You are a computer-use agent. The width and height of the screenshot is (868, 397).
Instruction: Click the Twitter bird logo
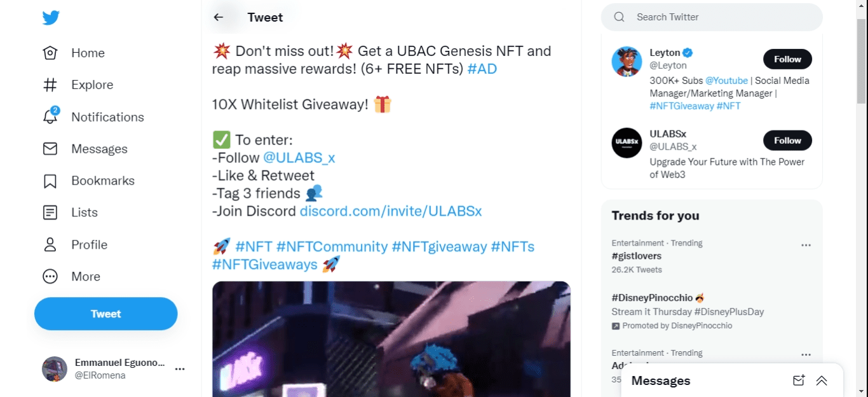[x=51, y=17]
